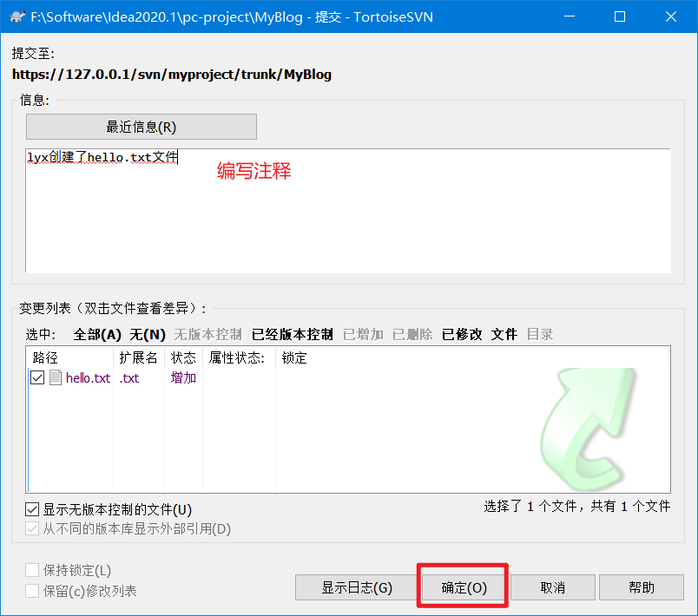
Task: Close the TortoiseSVN commit dialog
Action: click(x=671, y=16)
